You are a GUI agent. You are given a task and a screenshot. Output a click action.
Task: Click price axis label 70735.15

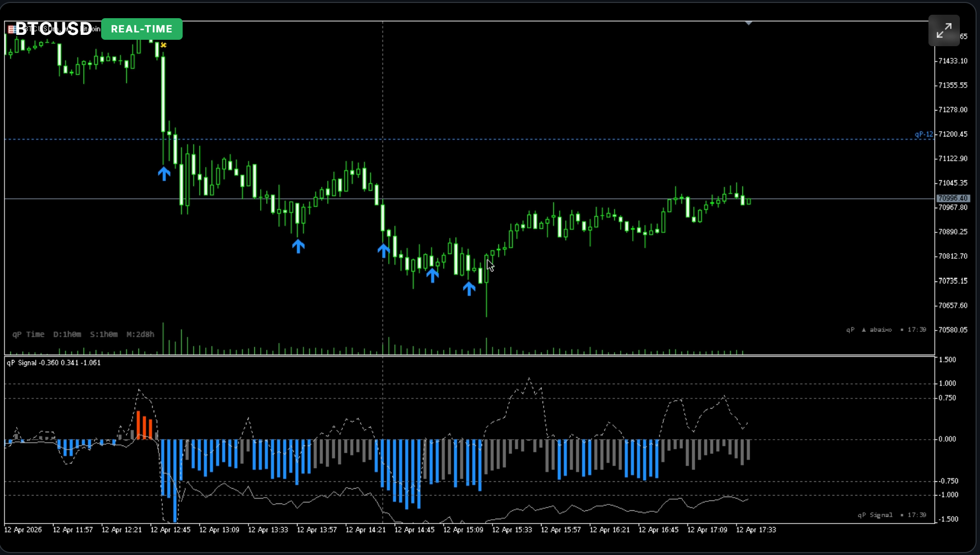[x=953, y=281]
